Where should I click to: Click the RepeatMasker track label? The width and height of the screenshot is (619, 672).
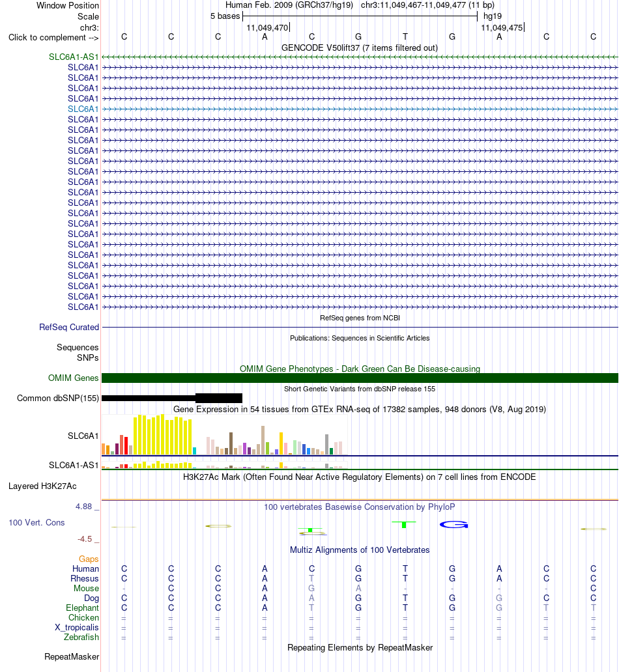pos(72,657)
